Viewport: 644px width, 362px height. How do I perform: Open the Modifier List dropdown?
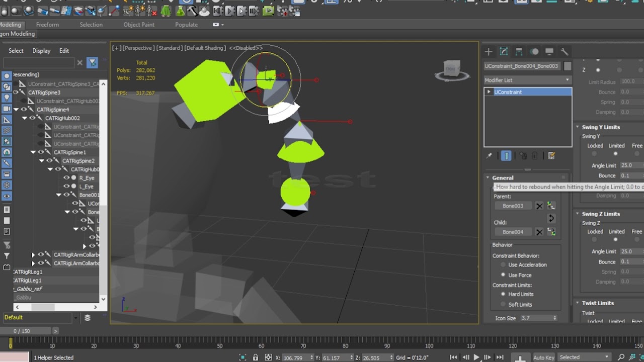[527, 80]
